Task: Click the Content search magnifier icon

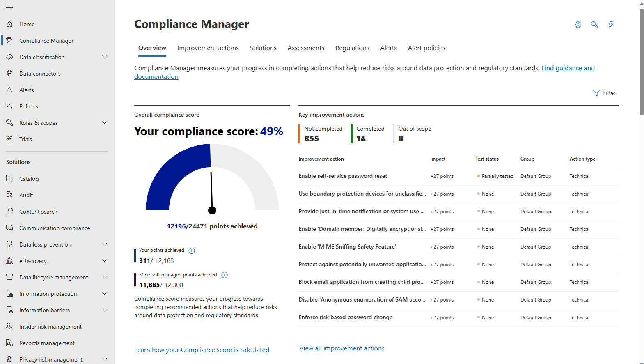Action: point(9,211)
